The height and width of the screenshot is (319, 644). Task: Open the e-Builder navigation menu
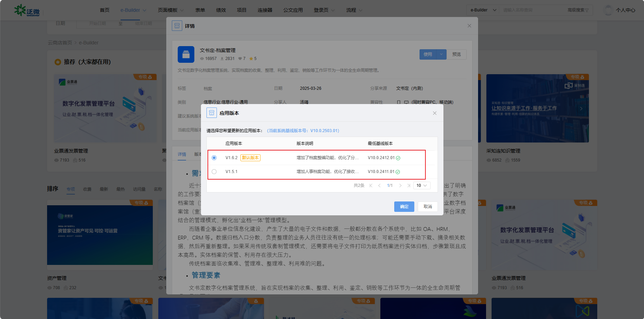click(x=133, y=10)
